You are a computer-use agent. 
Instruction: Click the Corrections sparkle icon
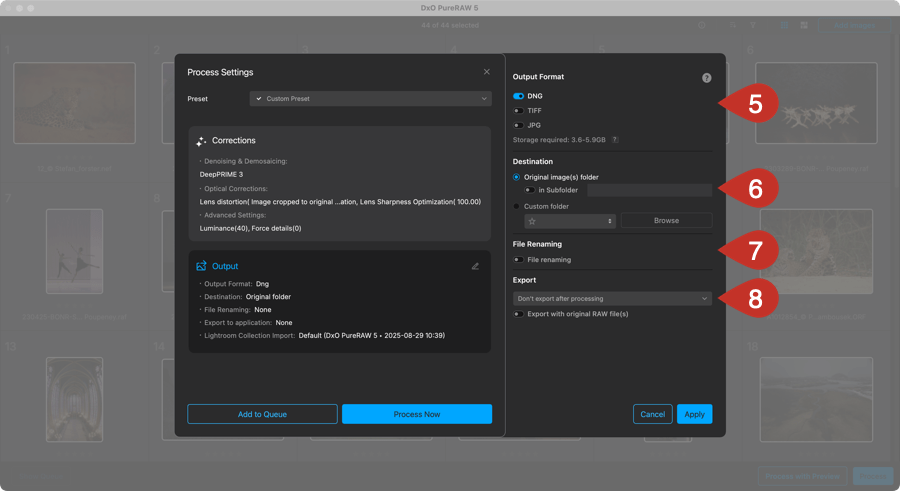(201, 141)
